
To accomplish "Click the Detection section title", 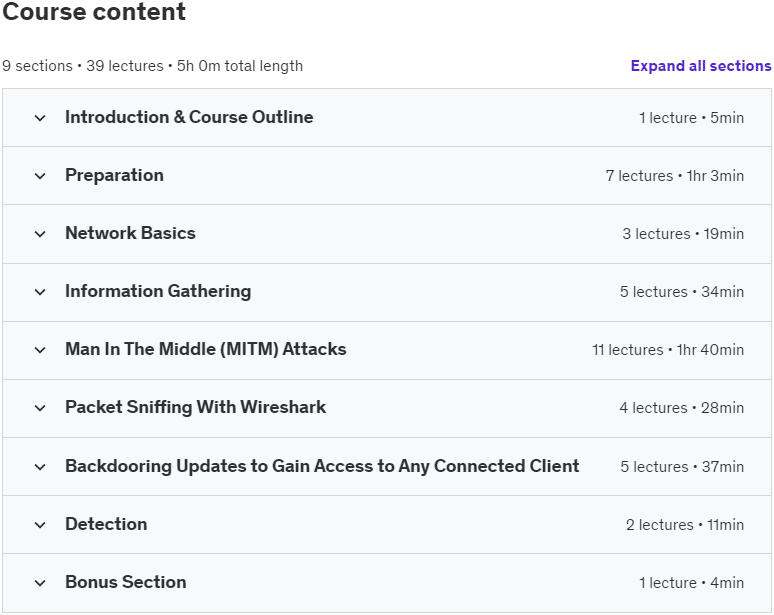I will click(x=106, y=524).
